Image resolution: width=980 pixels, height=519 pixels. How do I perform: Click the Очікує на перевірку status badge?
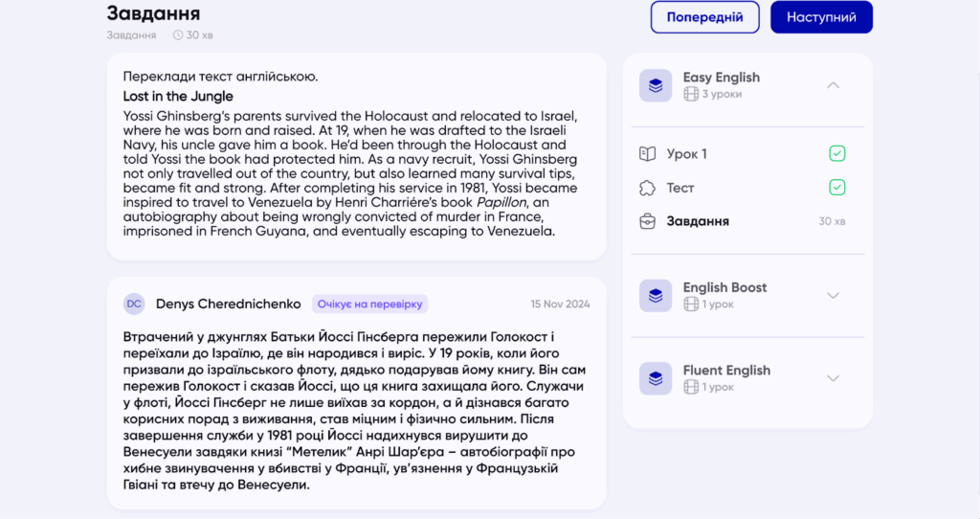click(369, 304)
